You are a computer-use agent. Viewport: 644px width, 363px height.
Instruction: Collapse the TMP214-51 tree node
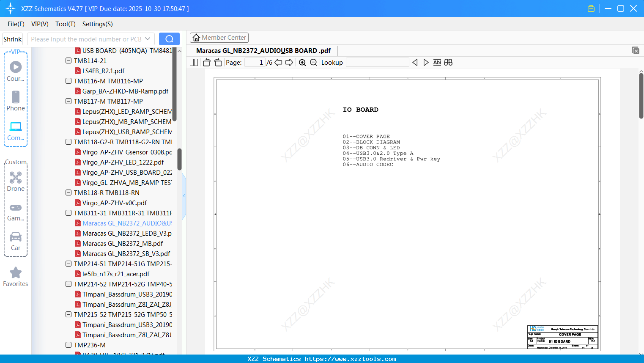click(69, 264)
